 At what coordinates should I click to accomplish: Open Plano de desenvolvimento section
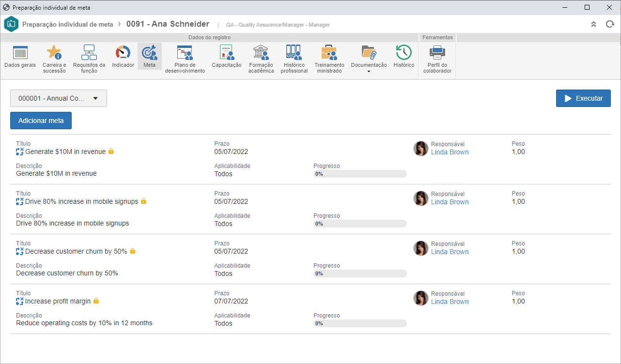[185, 60]
